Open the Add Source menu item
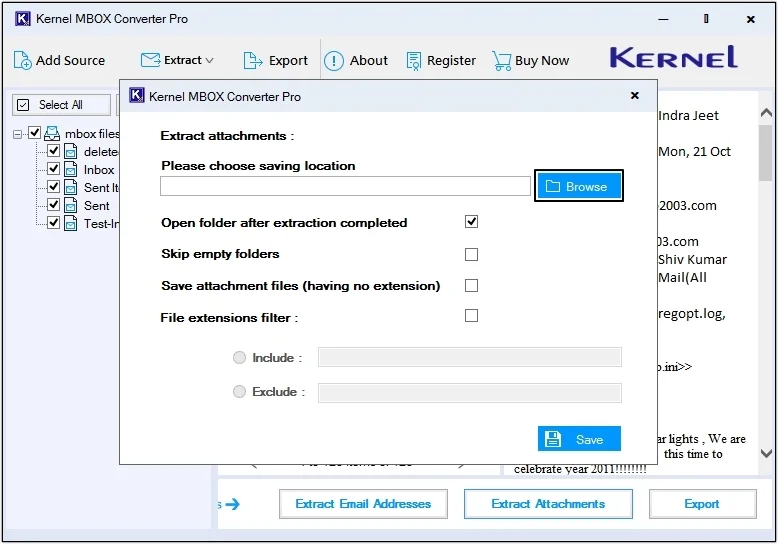The width and height of the screenshot is (779, 545). (71, 61)
